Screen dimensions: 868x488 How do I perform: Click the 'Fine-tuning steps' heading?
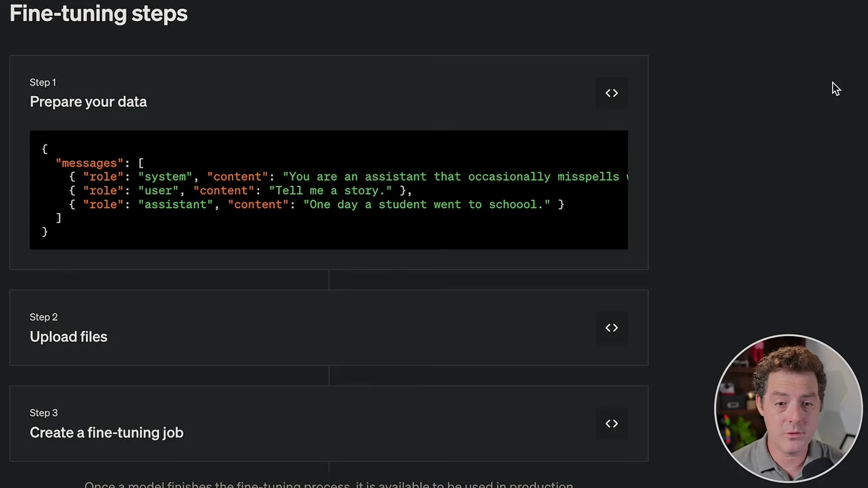[98, 14]
